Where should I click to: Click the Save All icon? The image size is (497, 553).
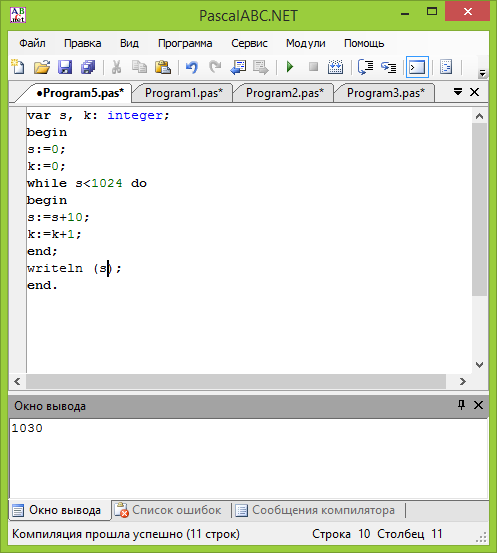[x=88, y=67]
